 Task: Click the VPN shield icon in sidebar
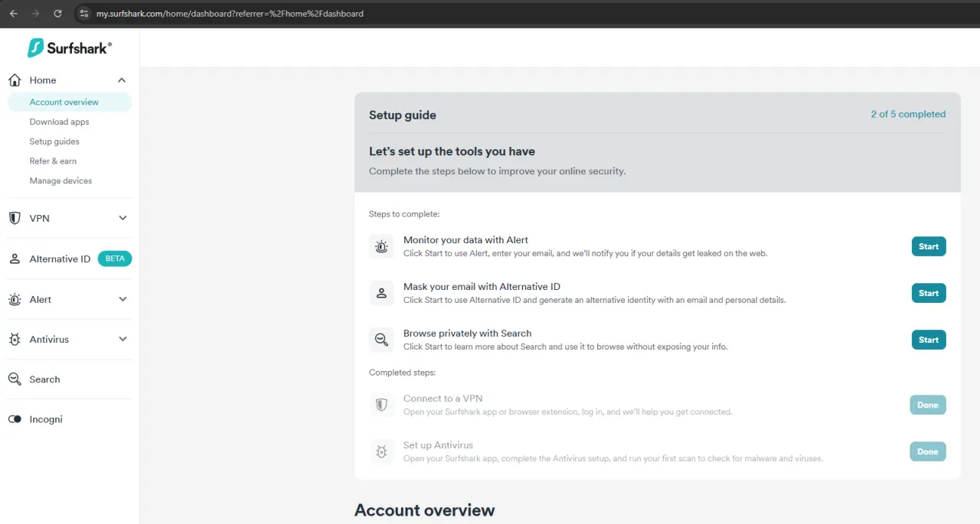click(x=15, y=218)
